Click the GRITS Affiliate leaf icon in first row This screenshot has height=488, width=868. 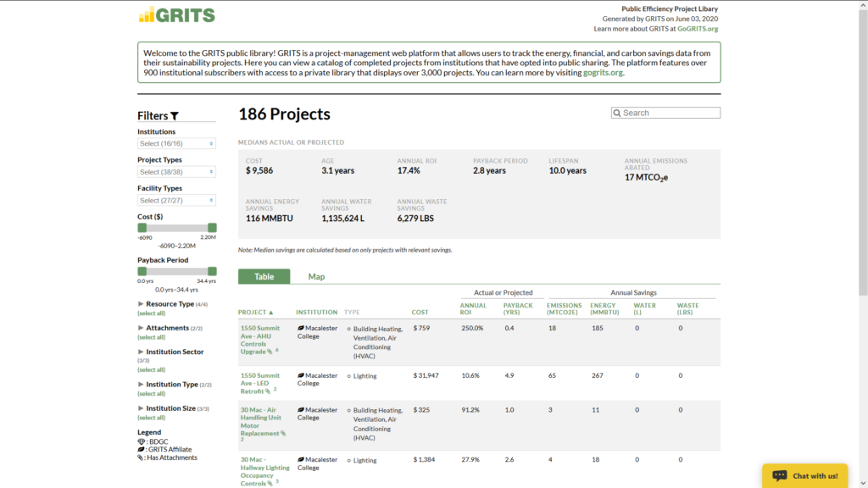click(300, 327)
